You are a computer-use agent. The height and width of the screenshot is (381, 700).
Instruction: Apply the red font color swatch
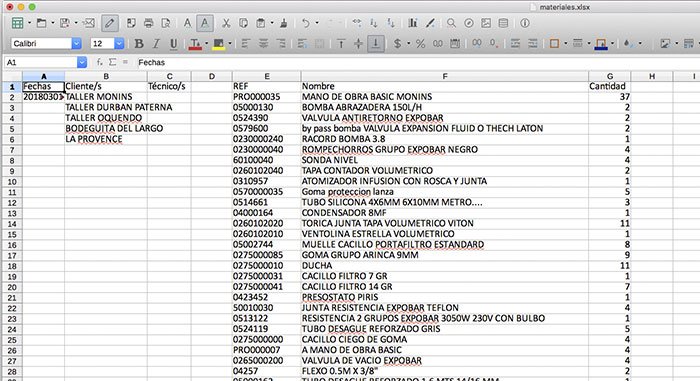click(195, 44)
